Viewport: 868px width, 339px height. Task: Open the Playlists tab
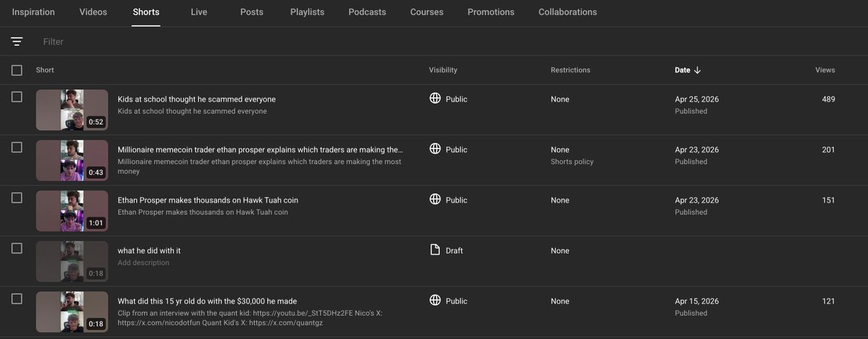click(x=307, y=12)
